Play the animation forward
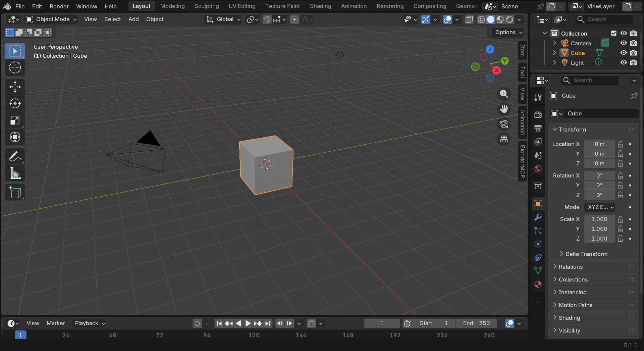The width and height of the screenshot is (644, 351). [x=248, y=323]
